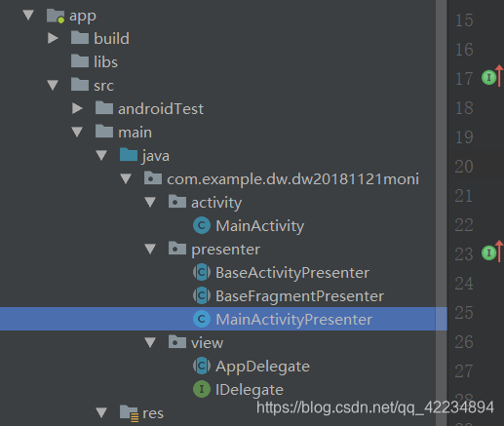Click line number 25 in the gutter
This screenshot has width=504, height=426.
click(464, 313)
